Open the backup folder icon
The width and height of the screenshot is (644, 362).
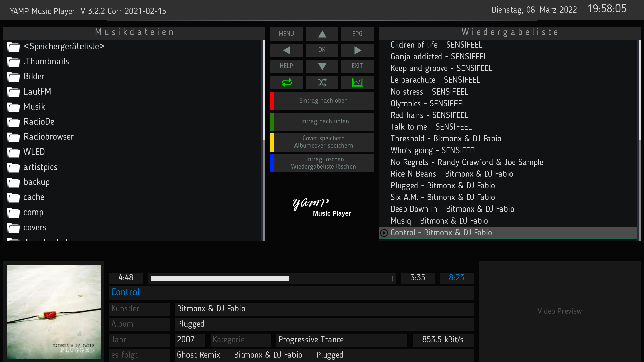tap(13, 183)
